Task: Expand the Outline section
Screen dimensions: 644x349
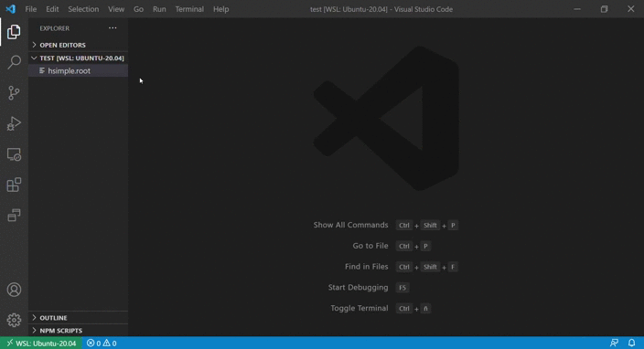Action: pos(78,318)
